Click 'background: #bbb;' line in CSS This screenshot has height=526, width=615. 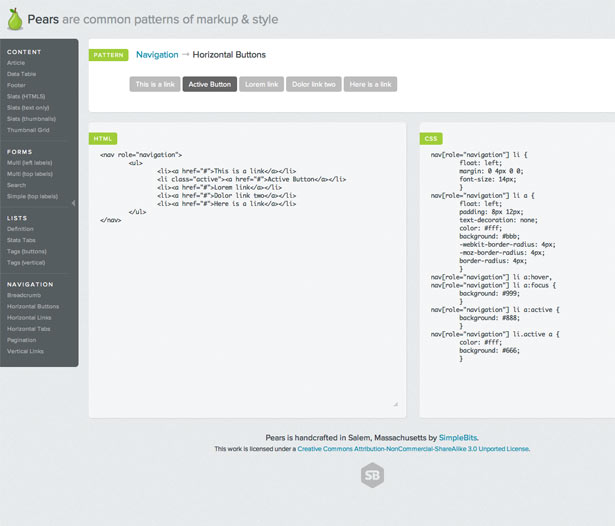489,236
